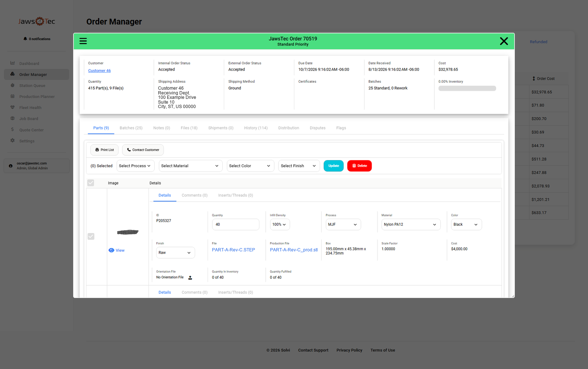Click the Order Manager sidebar icon
The width and height of the screenshot is (588, 369).
click(x=12, y=74)
